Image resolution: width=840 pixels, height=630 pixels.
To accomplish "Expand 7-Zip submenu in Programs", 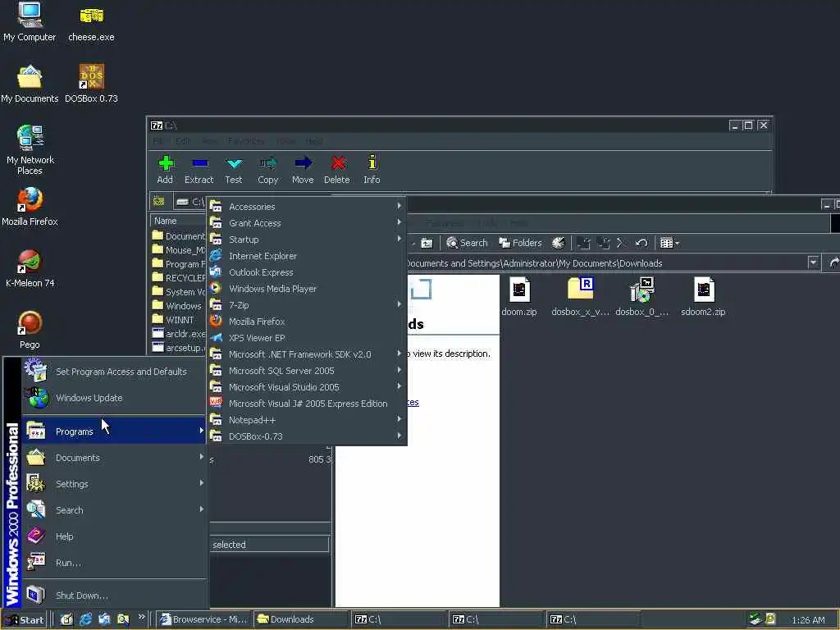I will click(307, 305).
